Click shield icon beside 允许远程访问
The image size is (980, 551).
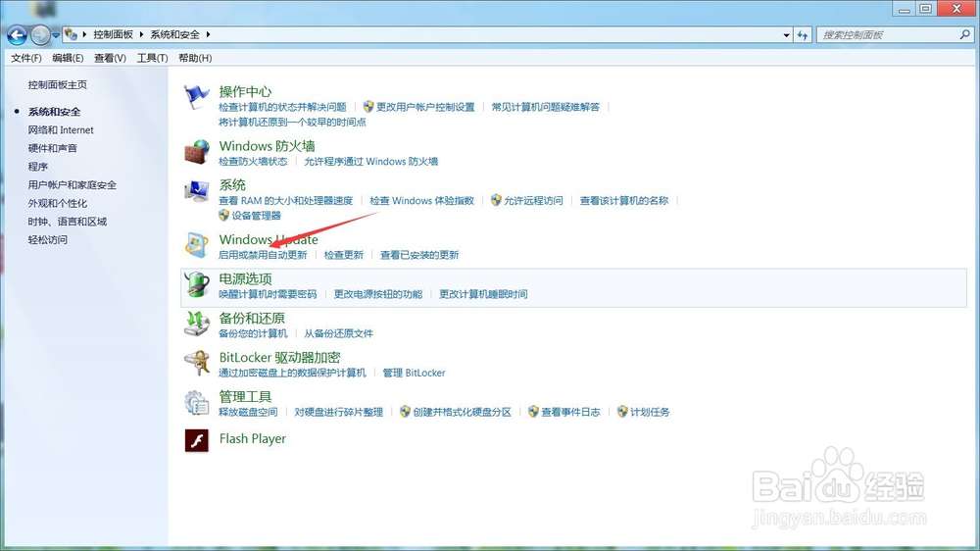(x=496, y=200)
